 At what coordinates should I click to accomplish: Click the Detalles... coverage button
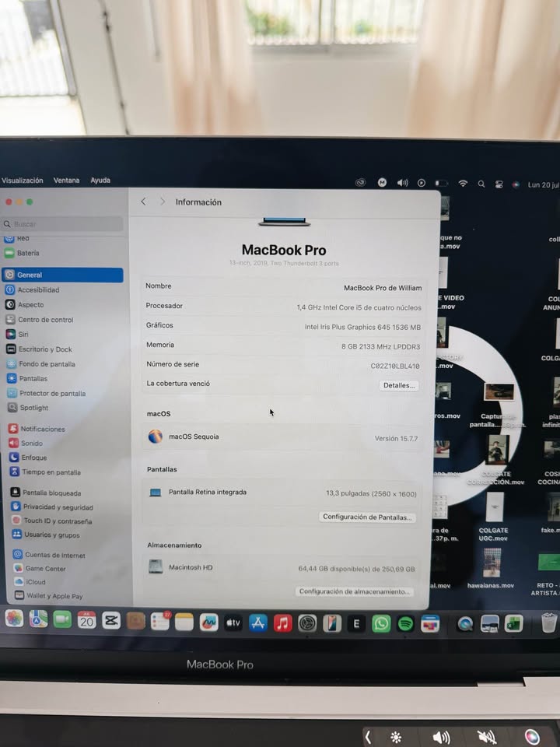pyautogui.click(x=399, y=385)
